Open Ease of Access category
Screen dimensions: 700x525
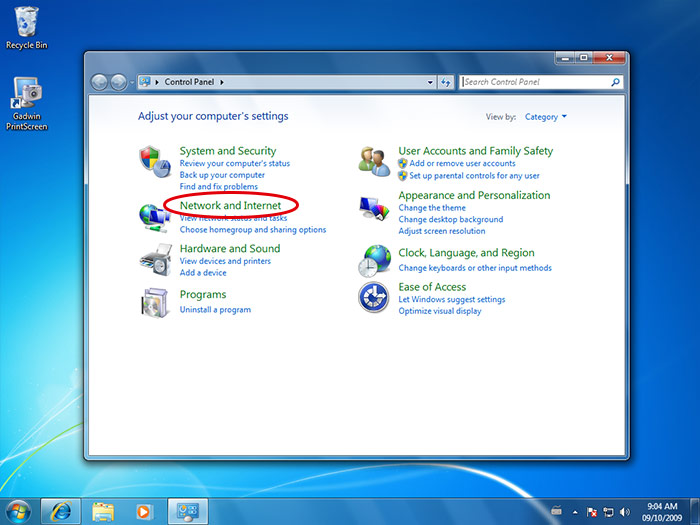pos(432,287)
